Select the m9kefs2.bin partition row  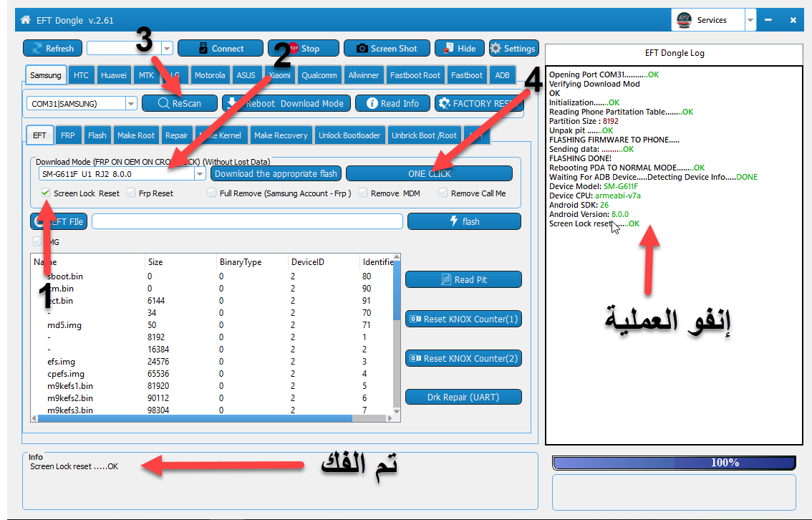pos(213,398)
